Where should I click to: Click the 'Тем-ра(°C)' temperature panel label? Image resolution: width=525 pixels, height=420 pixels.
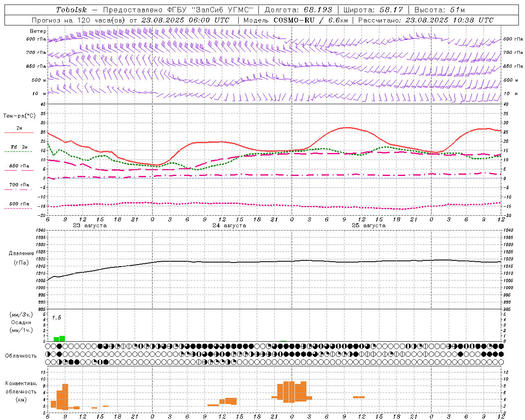pos(19,116)
